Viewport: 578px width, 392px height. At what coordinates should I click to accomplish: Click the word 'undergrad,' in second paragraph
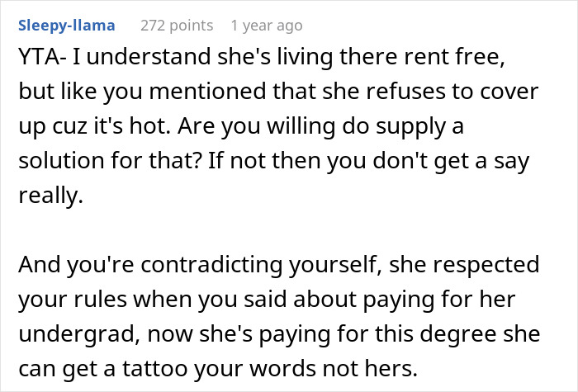pyautogui.click(x=79, y=334)
